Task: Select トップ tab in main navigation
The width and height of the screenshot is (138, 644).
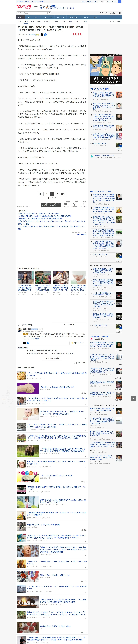Action: [x=20, y=17]
